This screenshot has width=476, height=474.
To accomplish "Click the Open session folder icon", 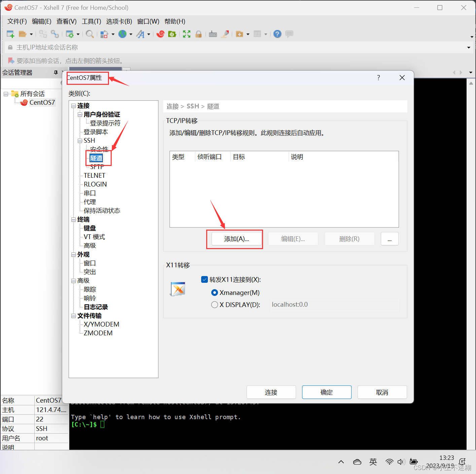I will tap(23, 34).
